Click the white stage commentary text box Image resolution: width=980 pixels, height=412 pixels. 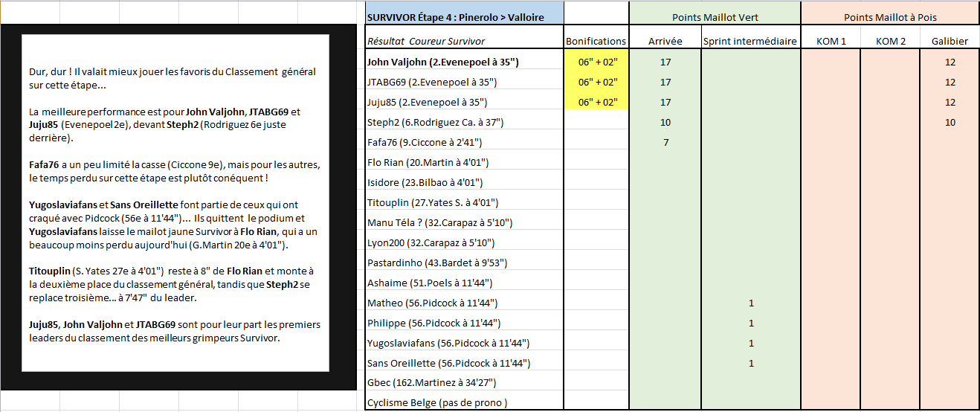[175, 202]
